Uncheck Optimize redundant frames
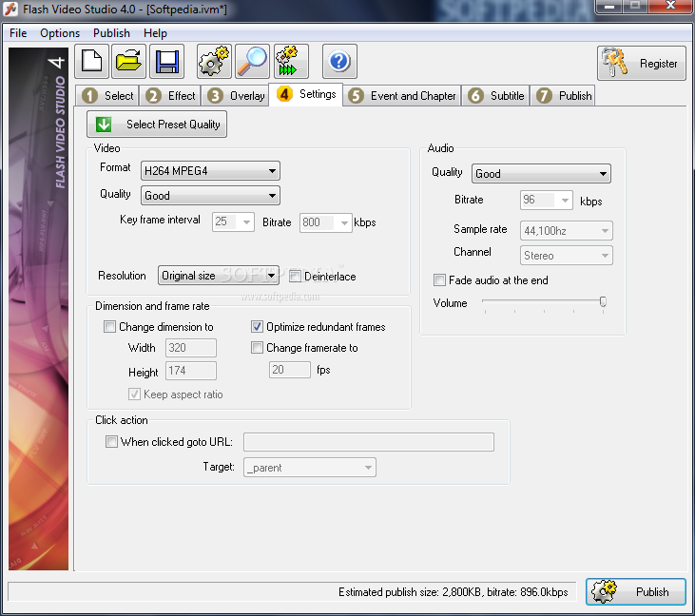The image size is (695, 616). (x=257, y=327)
